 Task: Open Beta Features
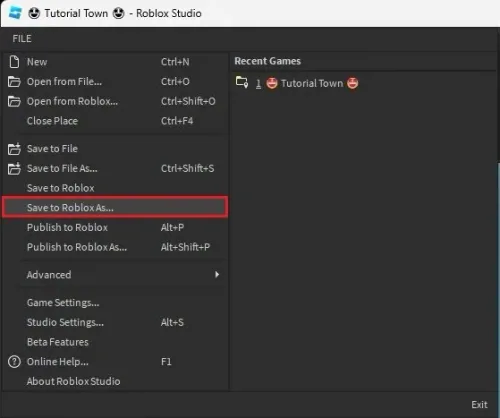click(x=115, y=342)
